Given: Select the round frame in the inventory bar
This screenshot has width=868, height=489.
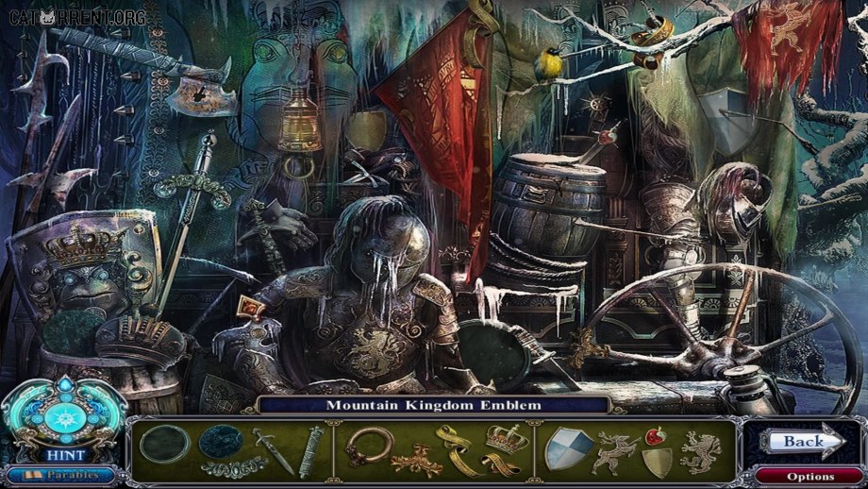Looking at the screenshot, I should tap(164, 444).
